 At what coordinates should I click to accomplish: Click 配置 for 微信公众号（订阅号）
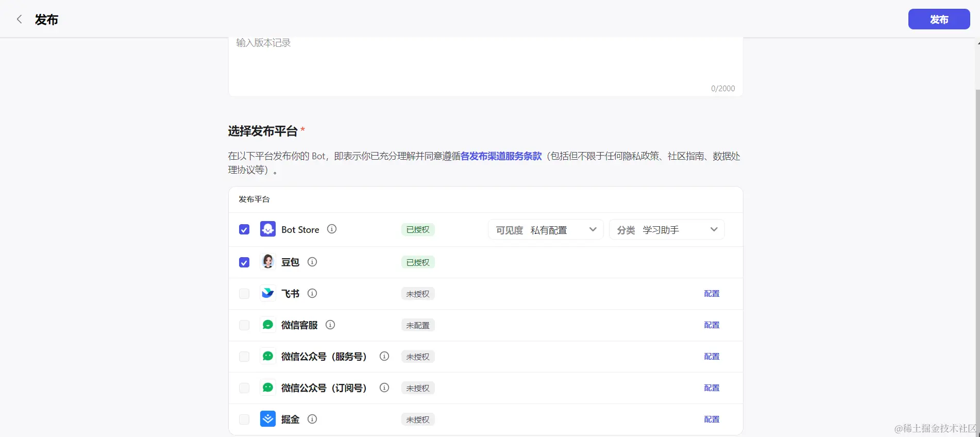pyautogui.click(x=712, y=388)
